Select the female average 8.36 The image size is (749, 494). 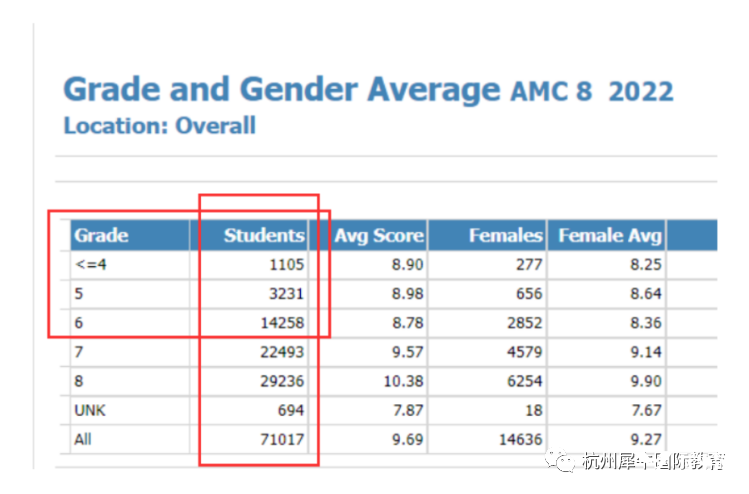646,323
